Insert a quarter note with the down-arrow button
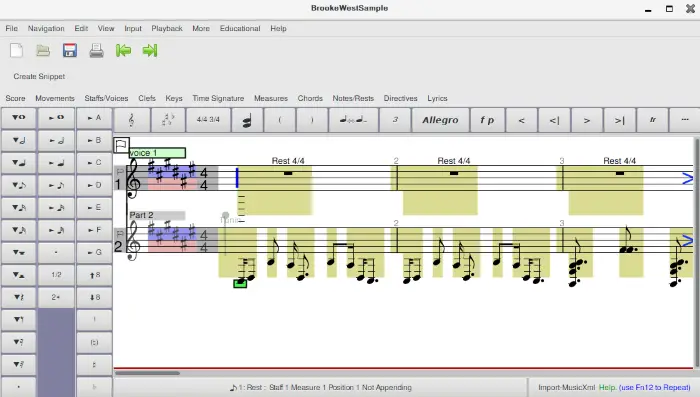700x397 pixels. click(18, 163)
